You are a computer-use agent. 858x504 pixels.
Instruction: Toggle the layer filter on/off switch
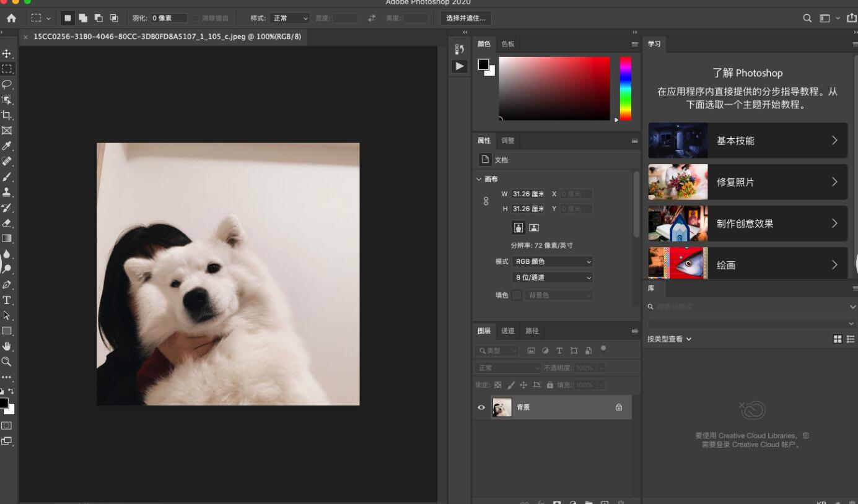[603, 349]
